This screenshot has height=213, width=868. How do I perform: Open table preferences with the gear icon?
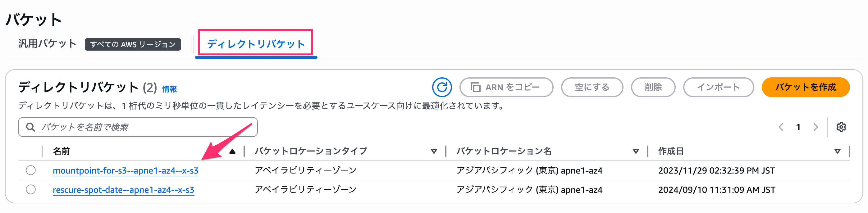[x=842, y=127]
